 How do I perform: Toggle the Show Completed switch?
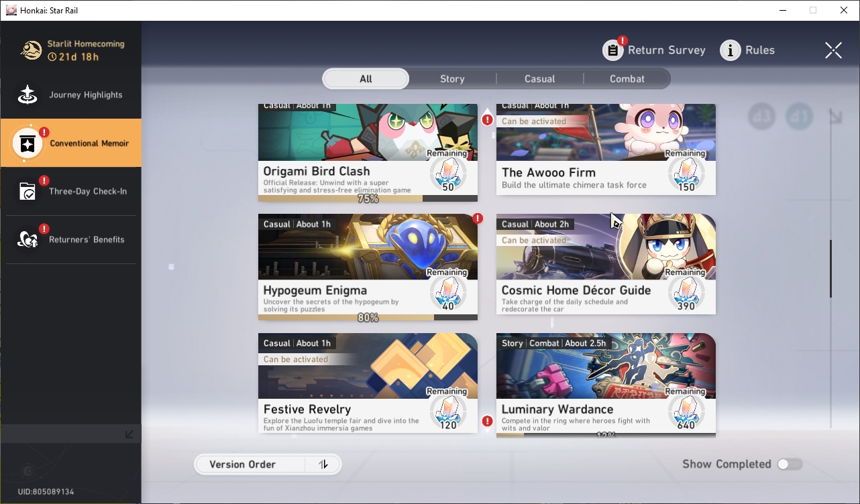[790, 464]
